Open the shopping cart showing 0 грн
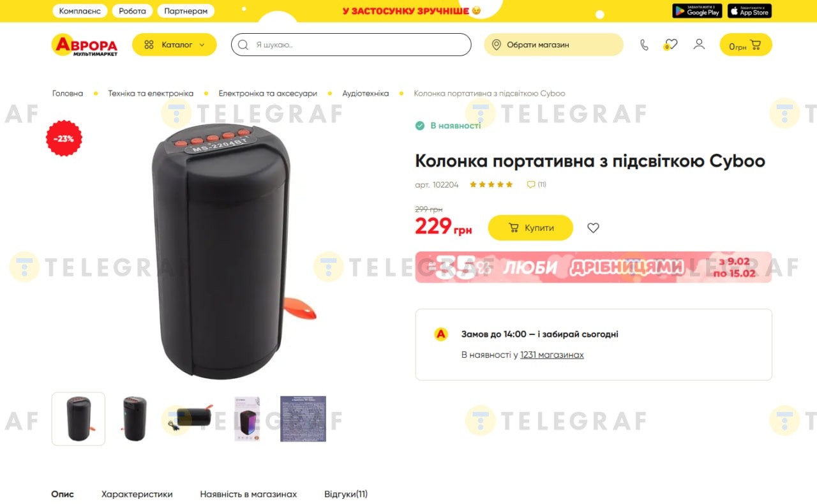 (746, 45)
